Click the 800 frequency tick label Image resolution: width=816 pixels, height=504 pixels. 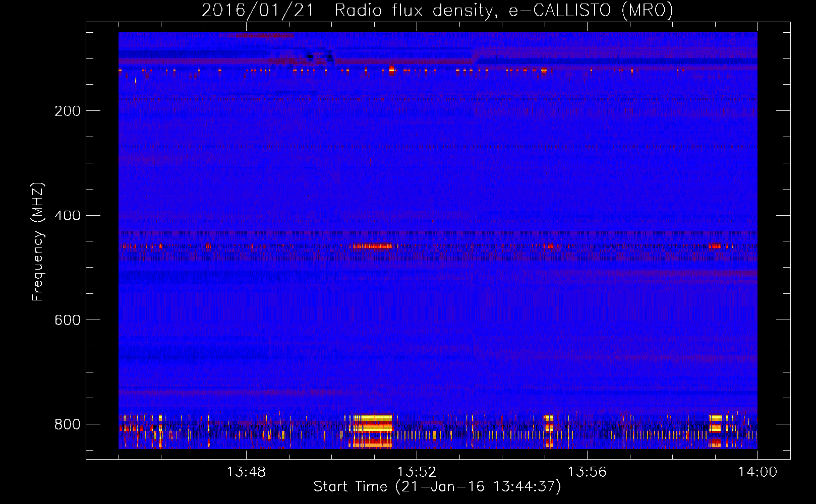pyautogui.click(x=68, y=424)
